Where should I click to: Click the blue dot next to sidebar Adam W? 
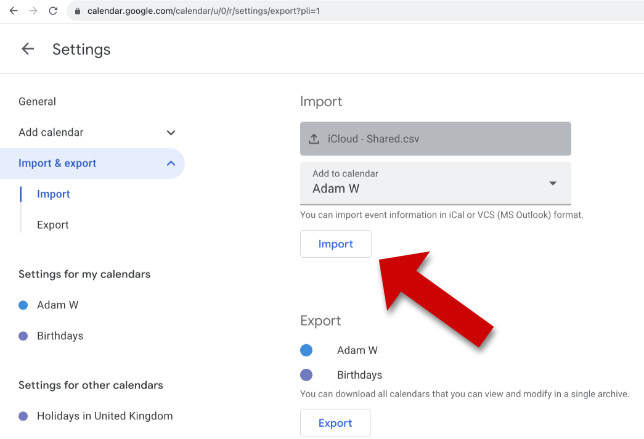[23, 305]
